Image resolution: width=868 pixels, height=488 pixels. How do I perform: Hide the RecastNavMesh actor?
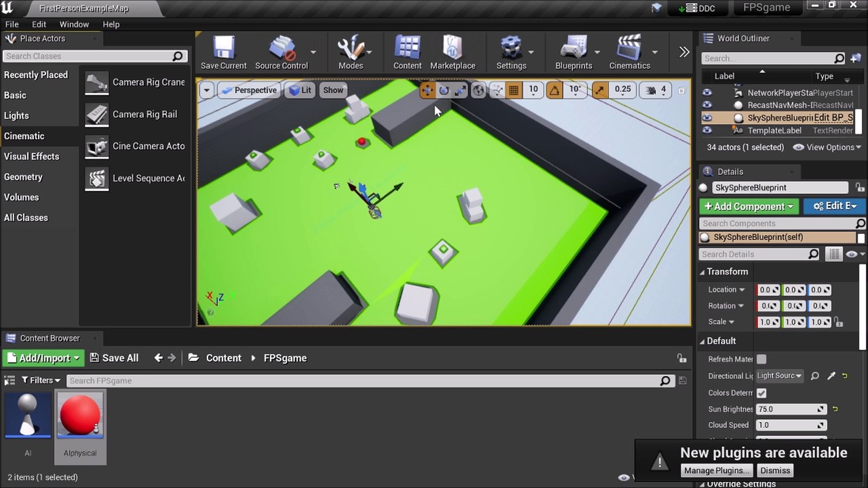pos(707,105)
